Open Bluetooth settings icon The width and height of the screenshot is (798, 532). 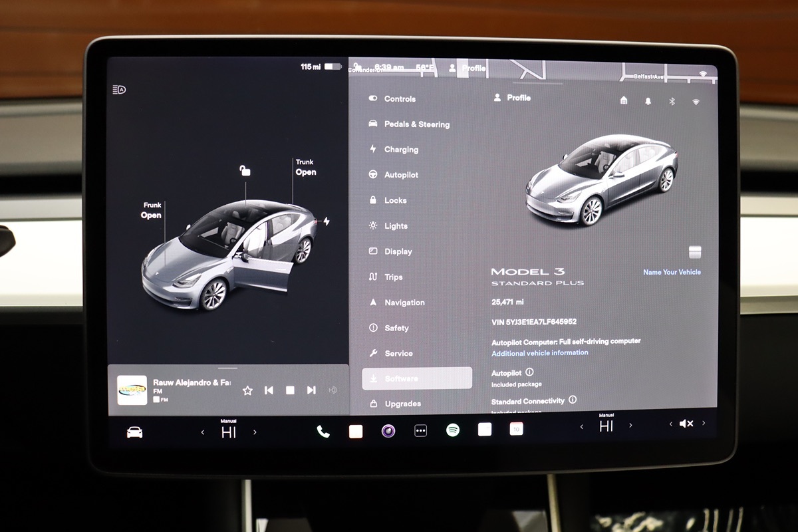(672, 101)
